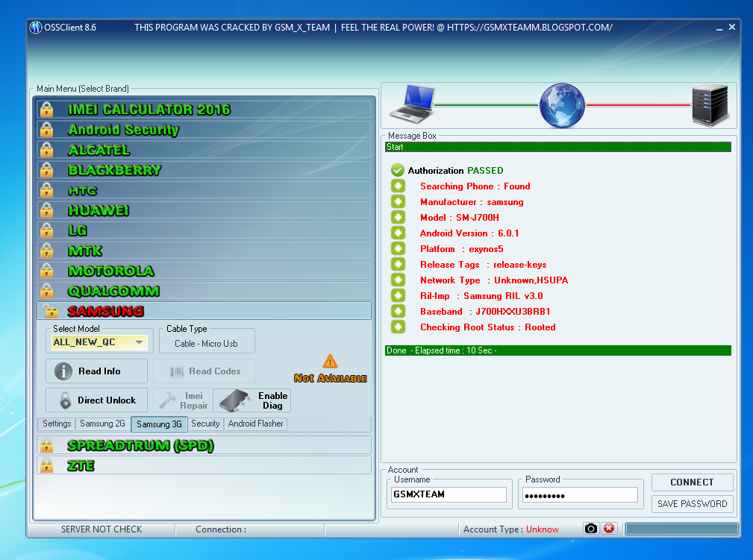This screenshot has width=753, height=560.
Task: Collapse the SAMSUNG brand section
Action: coord(204,311)
